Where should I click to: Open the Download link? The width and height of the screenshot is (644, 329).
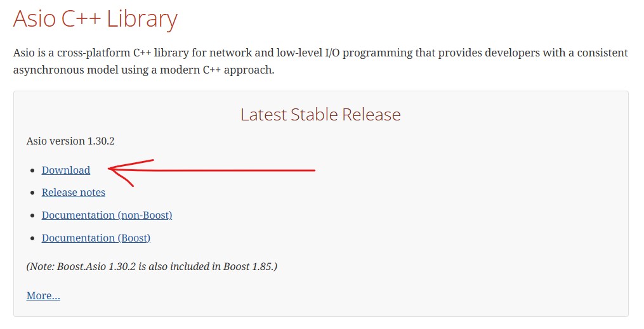66,171
